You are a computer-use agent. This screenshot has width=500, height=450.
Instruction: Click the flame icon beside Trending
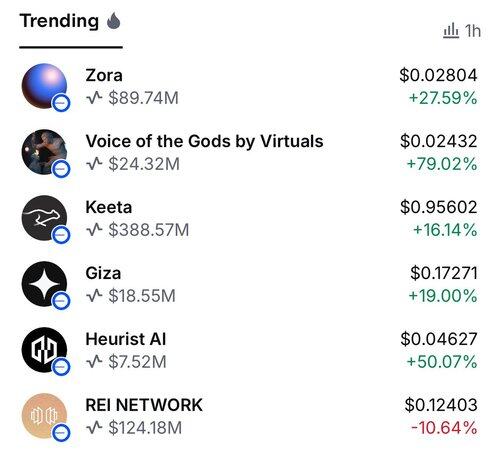(114, 21)
